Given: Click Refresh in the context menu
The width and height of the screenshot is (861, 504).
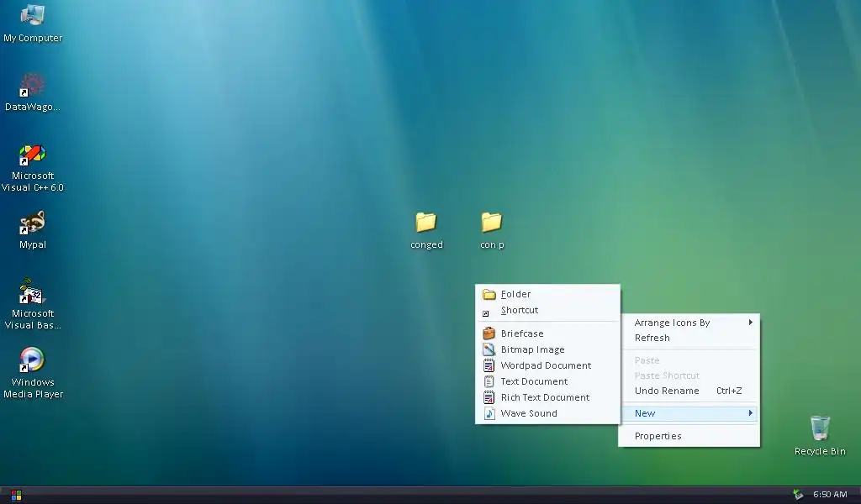Looking at the screenshot, I should pyautogui.click(x=689, y=338).
